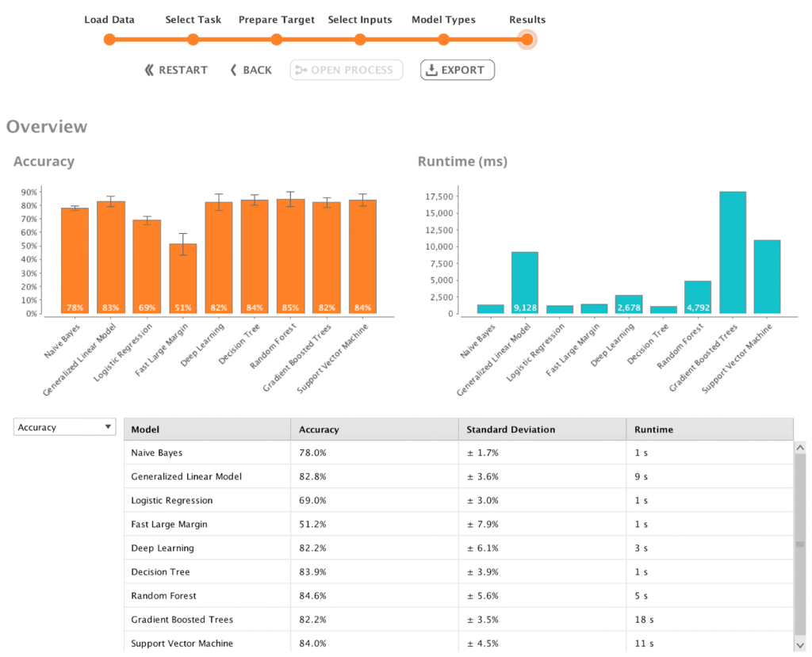This screenshot has height=657, width=812.
Task: Select the Decision Tree table row
Action: click(458, 571)
